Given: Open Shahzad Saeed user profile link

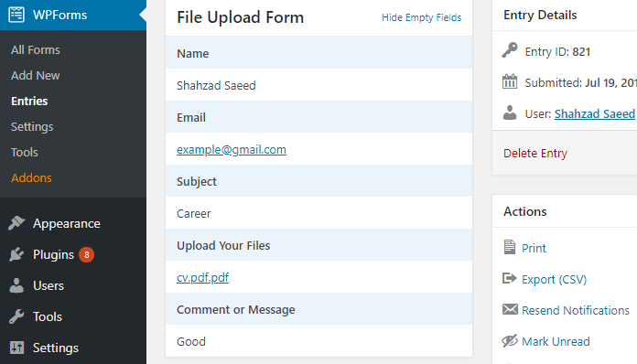Looking at the screenshot, I should click(594, 113).
